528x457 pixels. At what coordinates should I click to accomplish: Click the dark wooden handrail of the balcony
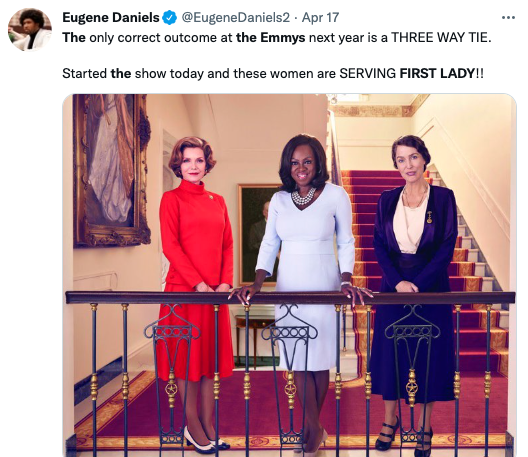290,298
